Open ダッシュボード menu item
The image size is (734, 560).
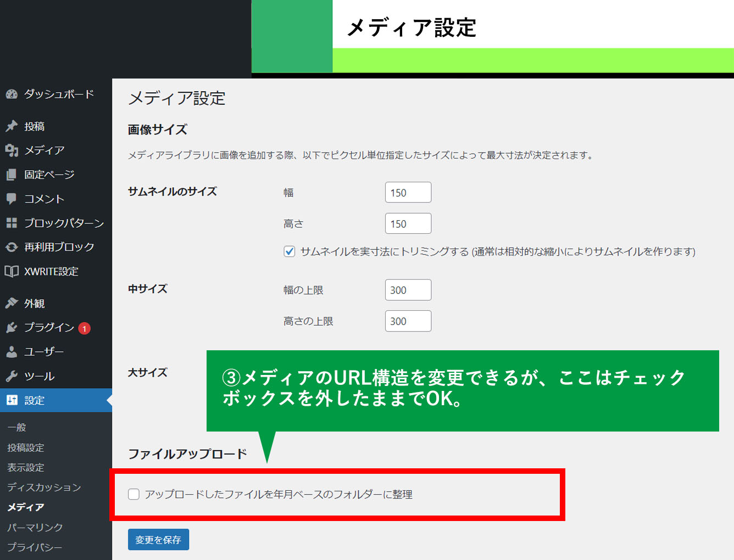[x=56, y=94]
